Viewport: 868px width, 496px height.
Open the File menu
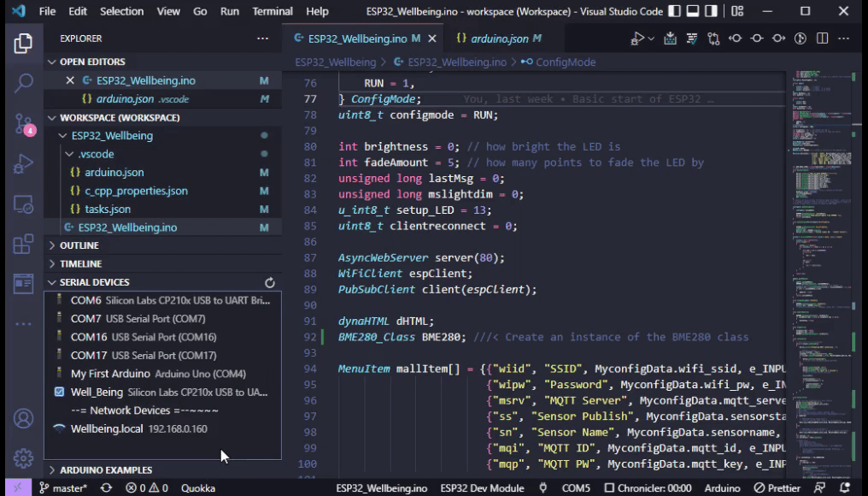click(x=47, y=11)
